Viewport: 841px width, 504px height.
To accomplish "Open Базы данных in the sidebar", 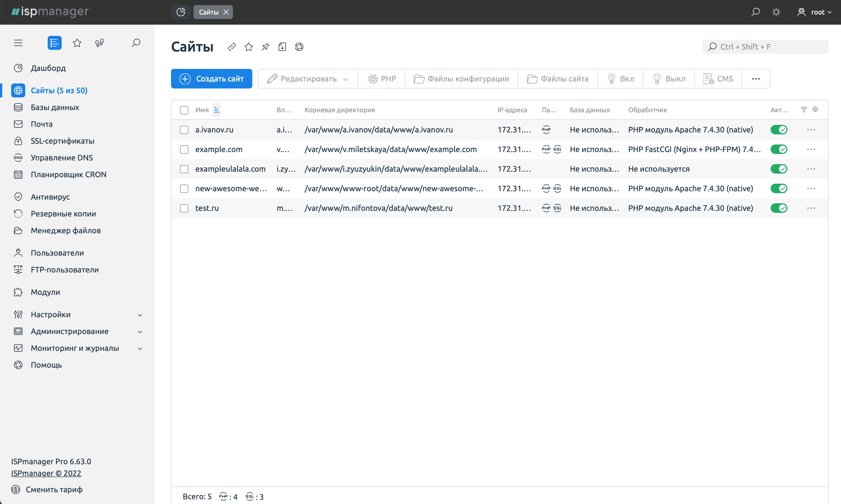I will (x=55, y=107).
